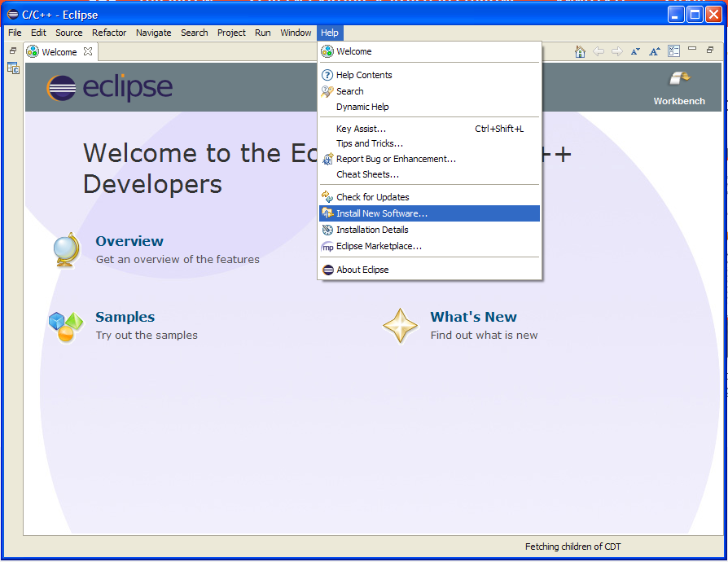Open Installation Details
Viewport: 728px width, 562px height.
[429, 230]
